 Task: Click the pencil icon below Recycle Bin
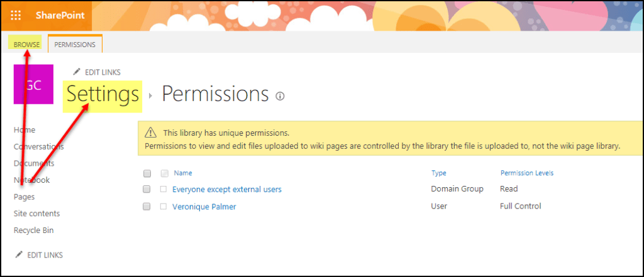(x=19, y=254)
